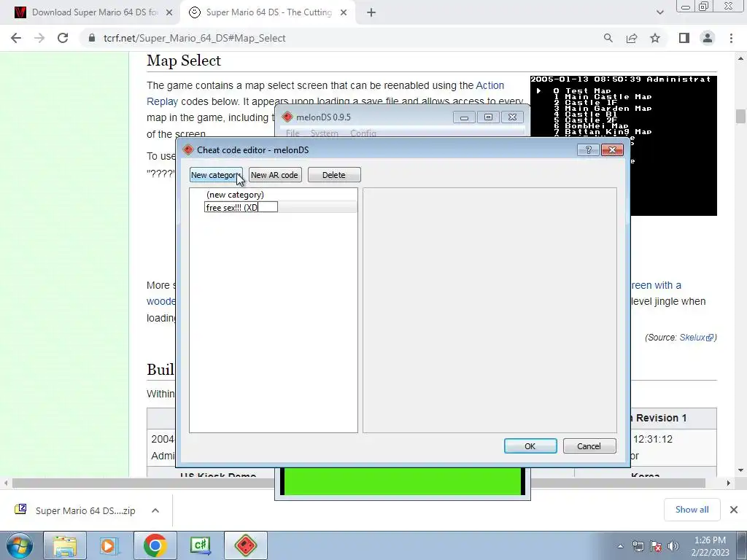Bookmark this page with the star

tap(655, 38)
